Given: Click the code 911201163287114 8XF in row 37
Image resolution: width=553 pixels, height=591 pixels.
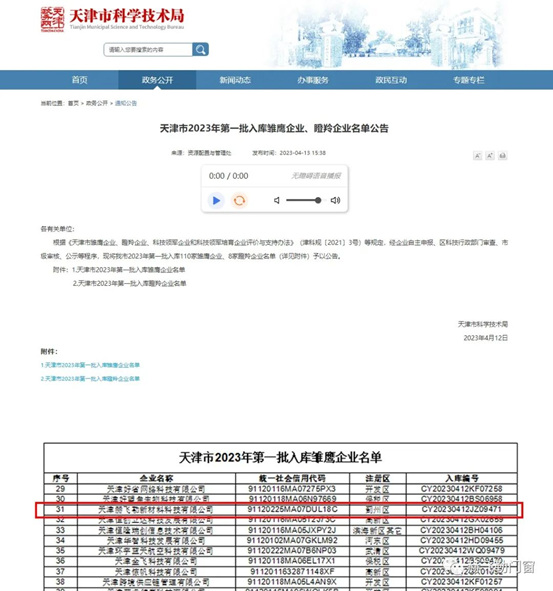Looking at the screenshot, I should (292, 571).
